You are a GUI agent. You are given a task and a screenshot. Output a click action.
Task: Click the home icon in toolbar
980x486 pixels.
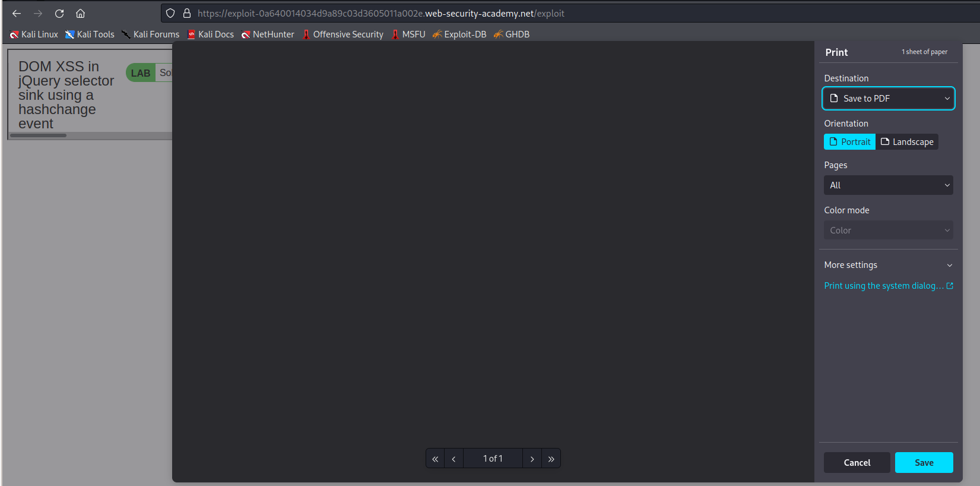coord(81,13)
